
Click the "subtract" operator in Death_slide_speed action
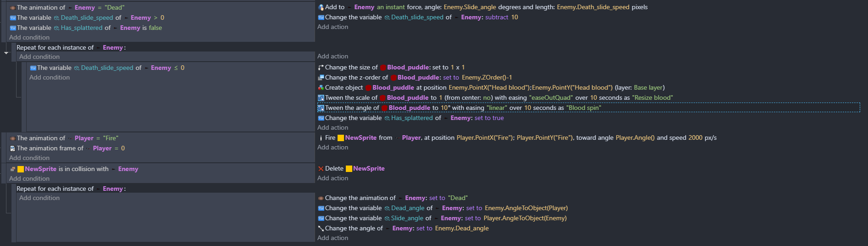point(497,17)
